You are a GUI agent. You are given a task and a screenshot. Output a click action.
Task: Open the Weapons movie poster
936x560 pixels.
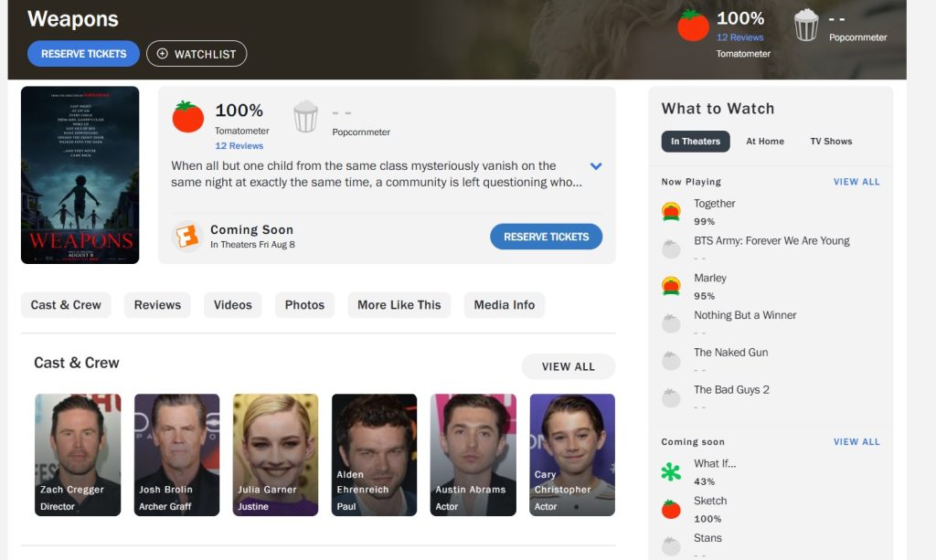coord(80,175)
